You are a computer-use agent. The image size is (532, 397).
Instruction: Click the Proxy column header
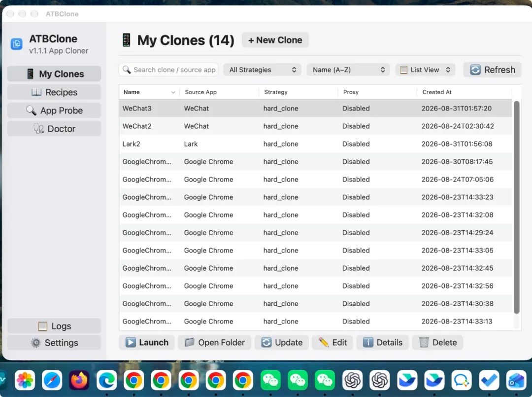377,92
